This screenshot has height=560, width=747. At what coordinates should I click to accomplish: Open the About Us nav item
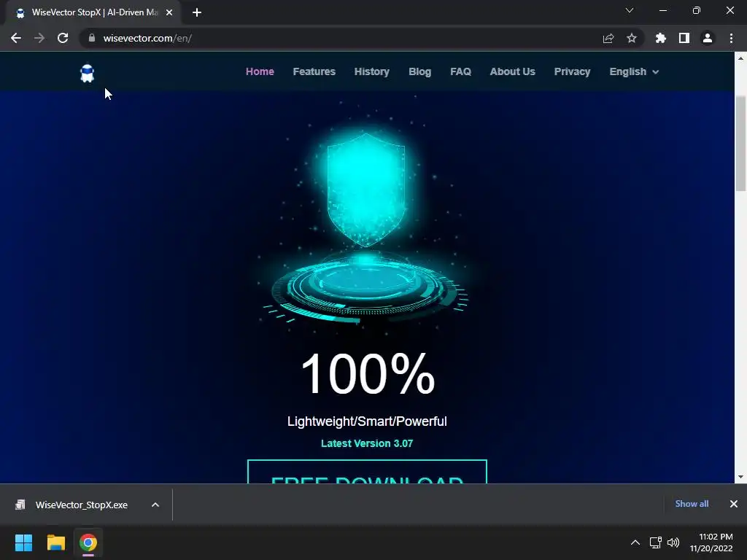click(513, 71)
